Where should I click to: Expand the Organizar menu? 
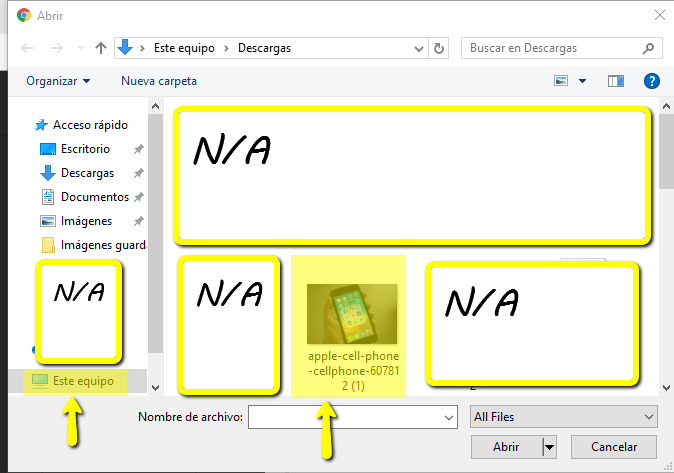click(58, 81)
